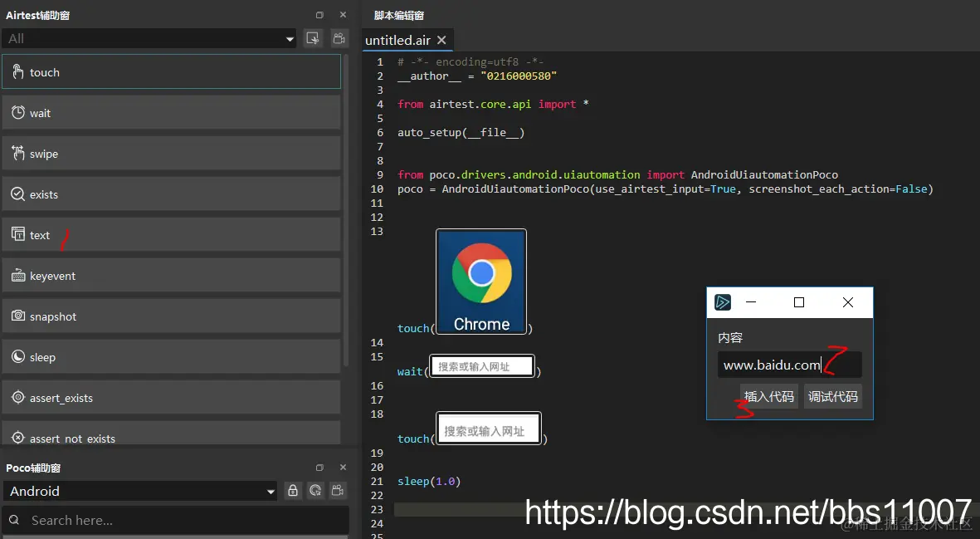980x539 pixels.
Task: Click the Poco search magnifier icon
Action: (14, 520)
